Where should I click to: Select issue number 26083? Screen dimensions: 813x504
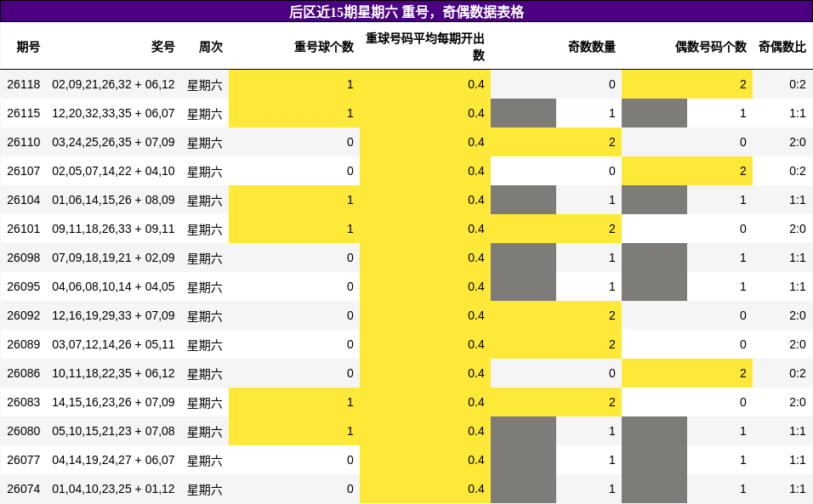[23, 403]
